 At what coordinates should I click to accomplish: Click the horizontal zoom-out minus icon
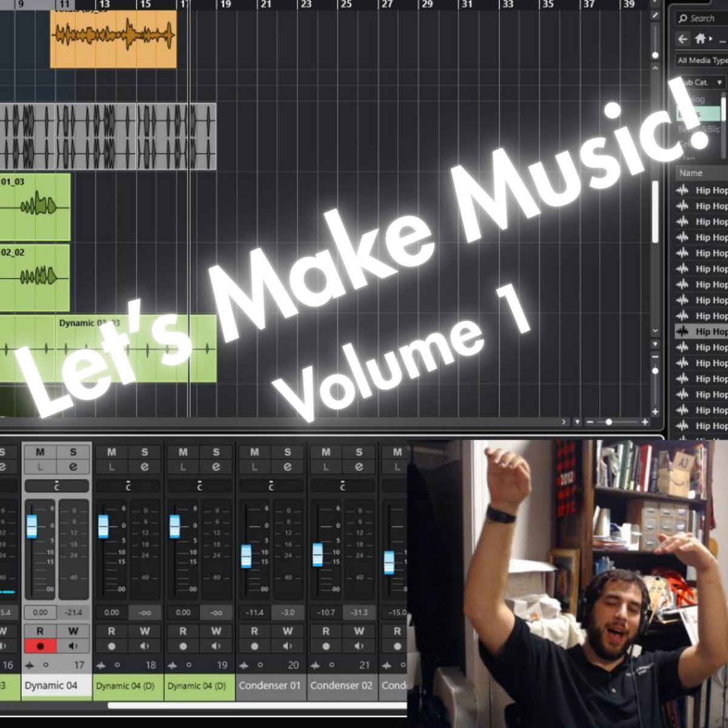coord(590,422)
